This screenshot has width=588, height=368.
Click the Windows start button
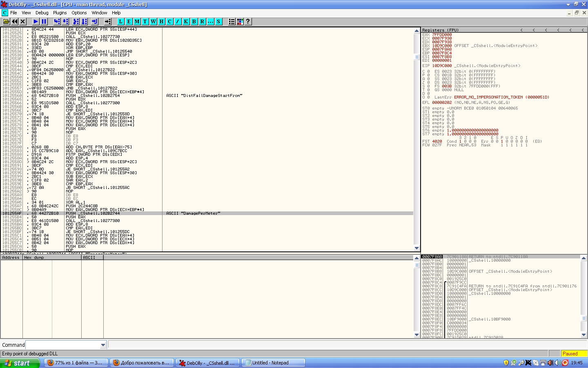coord(20,363)
